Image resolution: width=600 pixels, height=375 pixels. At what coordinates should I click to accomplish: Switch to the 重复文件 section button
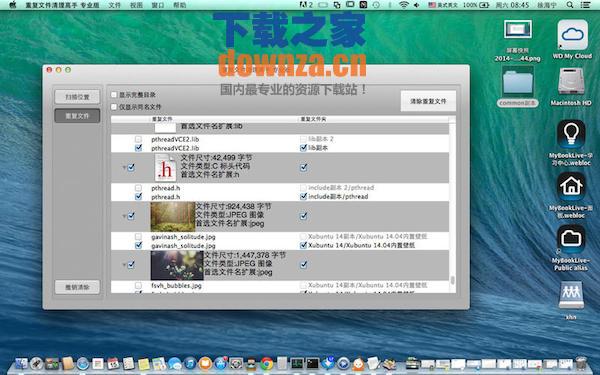pos(77,116)
